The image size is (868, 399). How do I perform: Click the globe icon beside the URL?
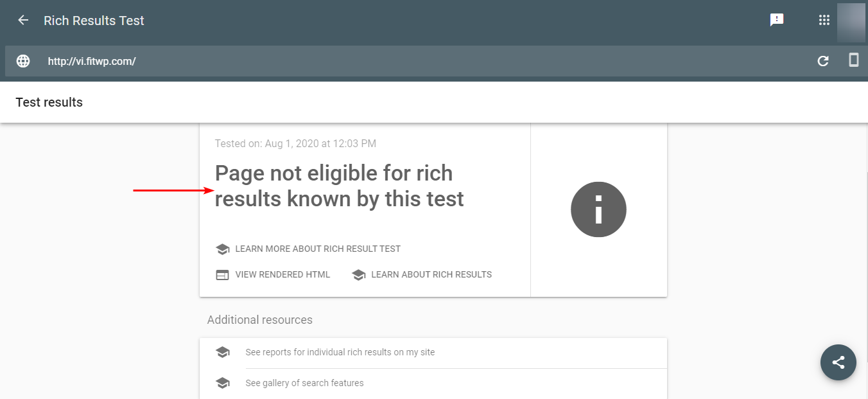[x=22, y=60]
